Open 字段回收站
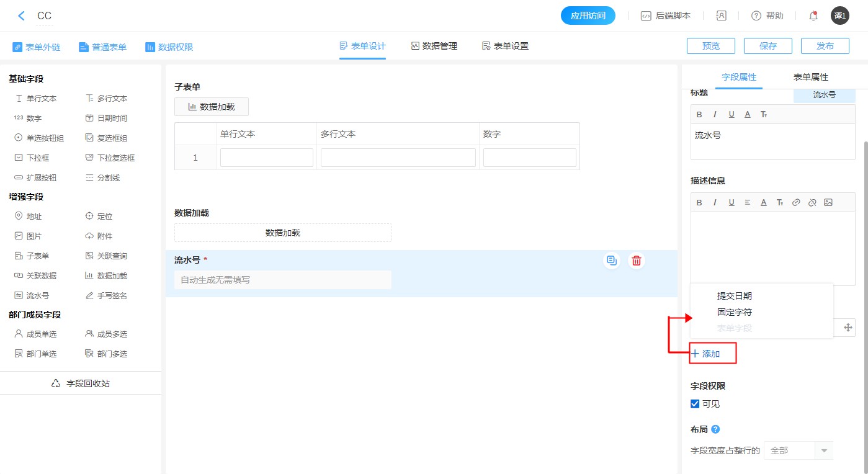The height and width of the screenshot is (474, 868). [x=81, y=383]
